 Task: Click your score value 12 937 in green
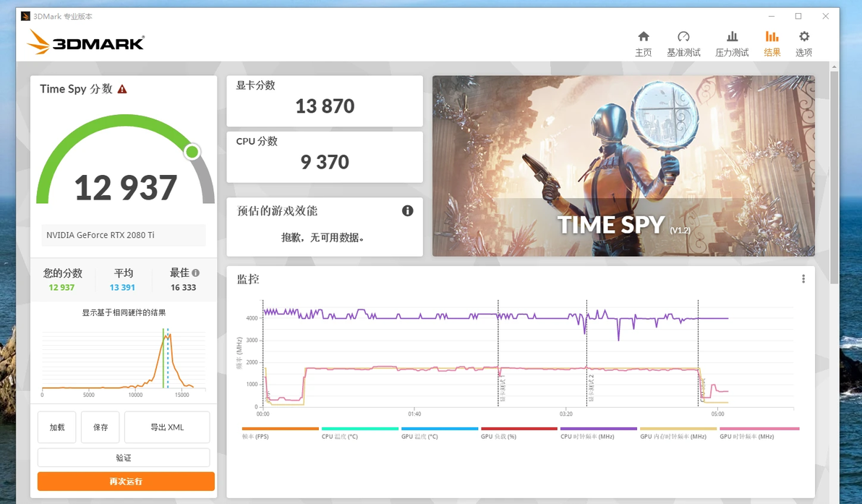[61, 288]
